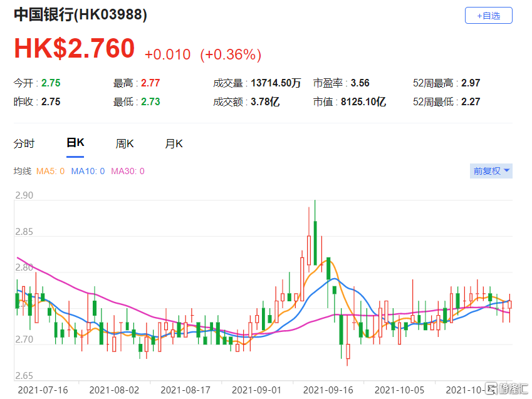Select the 日K daily candlestick tab
The width and height of the screenshot is (532, 399).
click(75, 143)
